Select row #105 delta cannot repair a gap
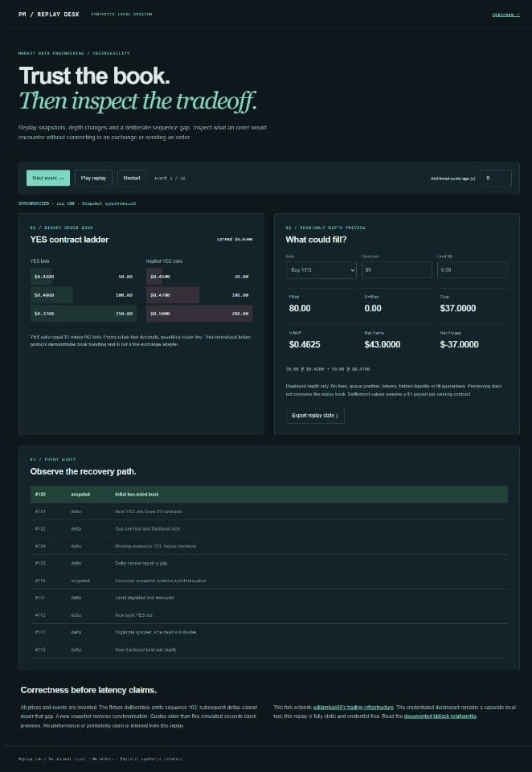The width and height of the screenshot is (532, 772). (x=268, y=563)
